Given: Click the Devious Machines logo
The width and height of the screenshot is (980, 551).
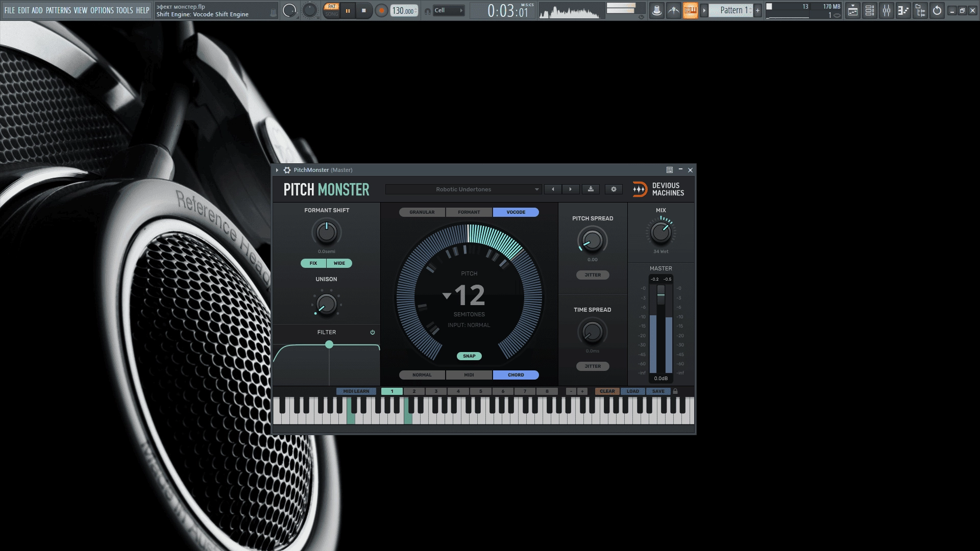Looking at the screenshot, I should pos(658,189).
